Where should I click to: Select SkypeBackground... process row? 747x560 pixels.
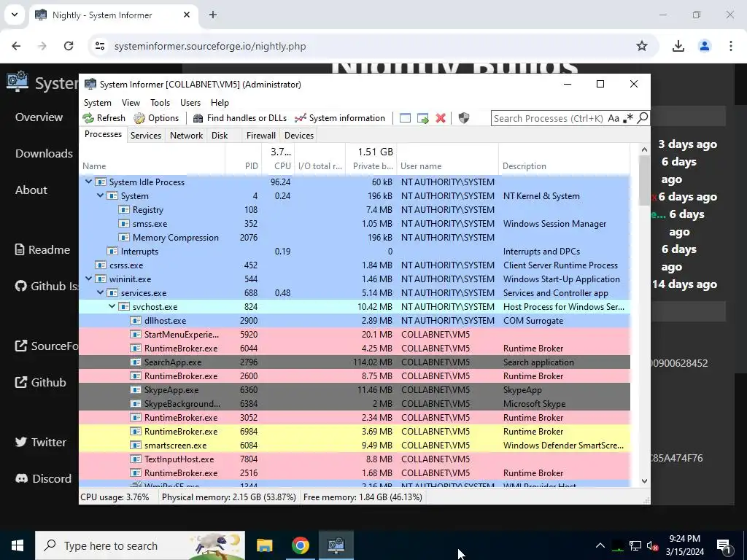(355, 404)
